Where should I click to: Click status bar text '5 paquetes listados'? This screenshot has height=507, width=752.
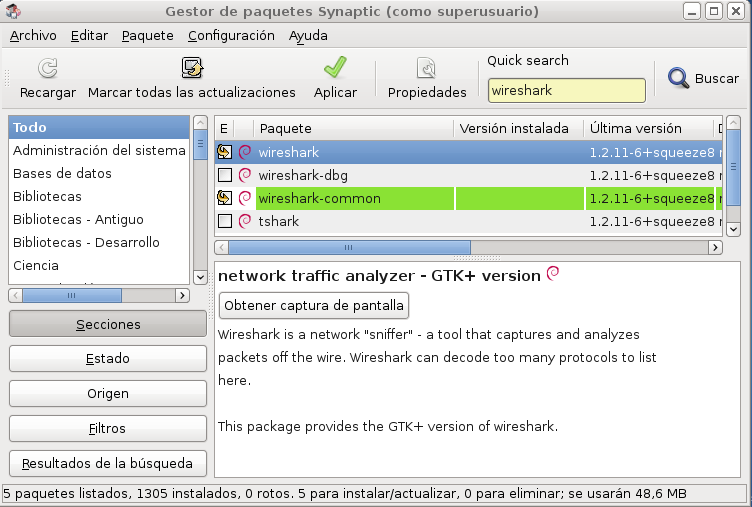[66, 494]
